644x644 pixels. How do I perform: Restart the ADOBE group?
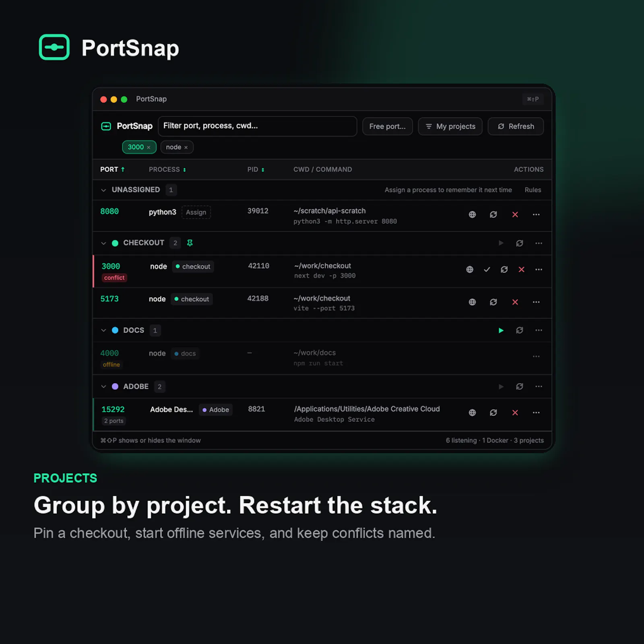pos(520,386)
